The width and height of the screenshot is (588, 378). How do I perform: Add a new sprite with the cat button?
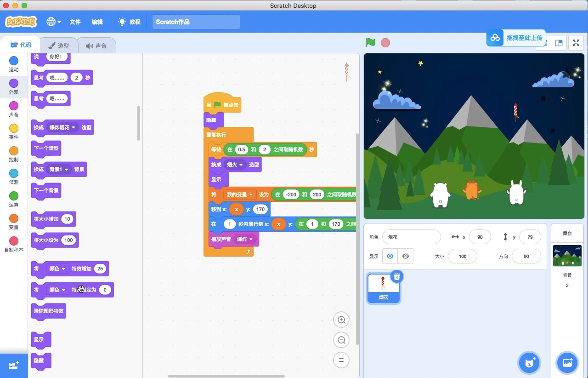(x=529, y=363)
